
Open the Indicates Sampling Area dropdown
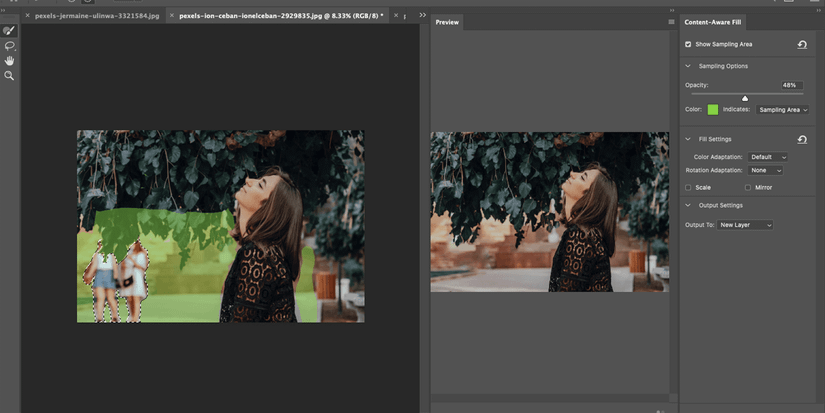coord(782,110)
